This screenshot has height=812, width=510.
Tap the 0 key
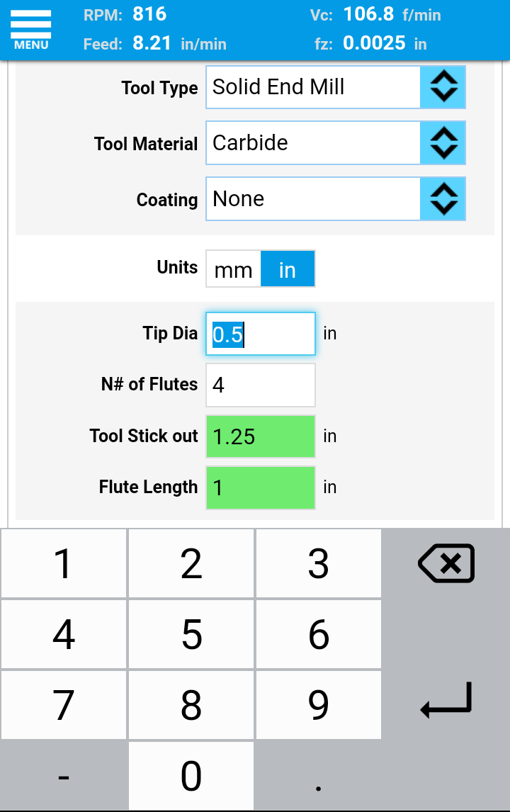(191, 776)
